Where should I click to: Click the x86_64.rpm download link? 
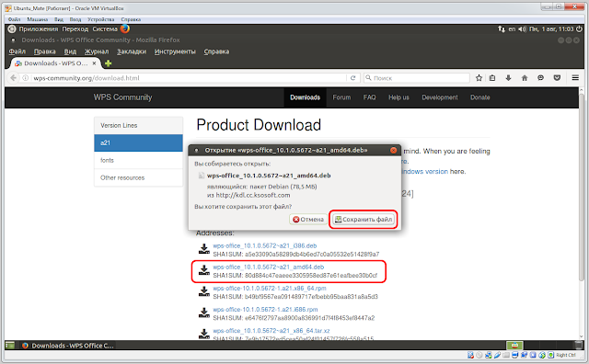270,289
